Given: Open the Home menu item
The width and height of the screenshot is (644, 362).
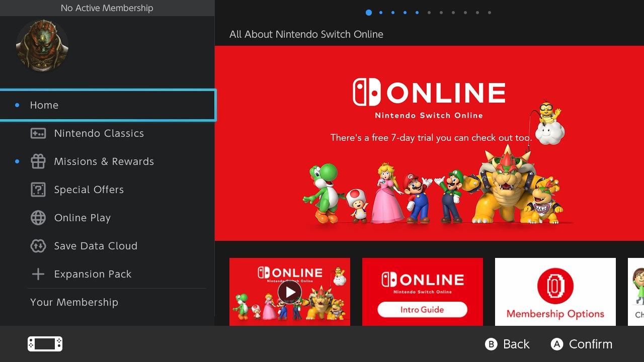Looking at the screenshot, I should (x=108, y=105).
